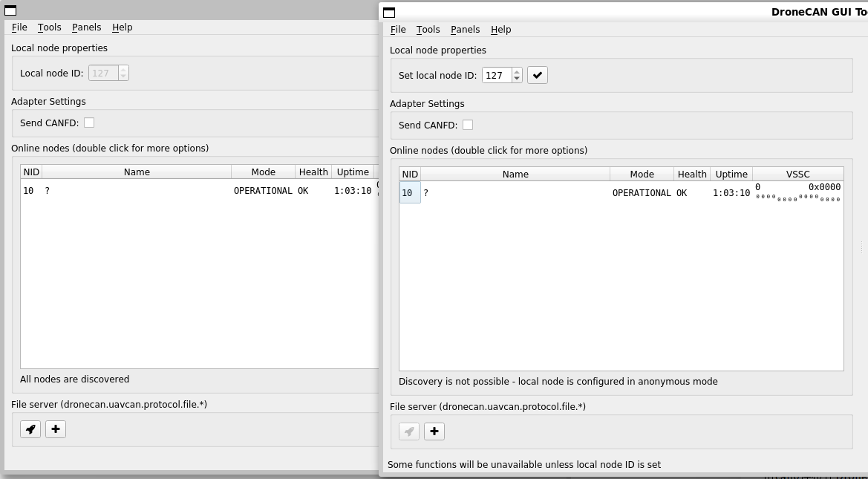This screenshot has height=479, width=868.
Task: Sort by NID column in front window
Action: [410, 174]
